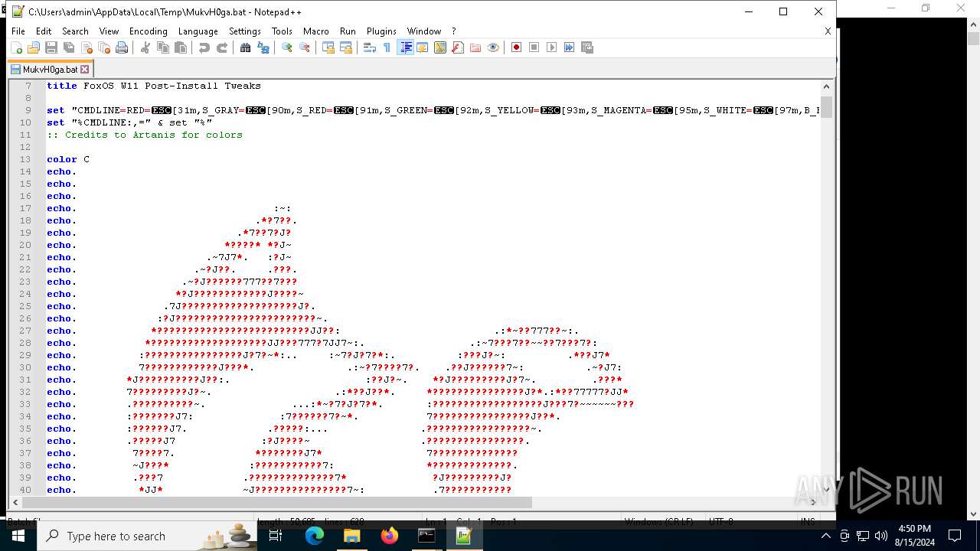Viewport: 980px width, 551px height.
Task: Open File Explorer from the taskbar
Action: [x=352, y=536]
